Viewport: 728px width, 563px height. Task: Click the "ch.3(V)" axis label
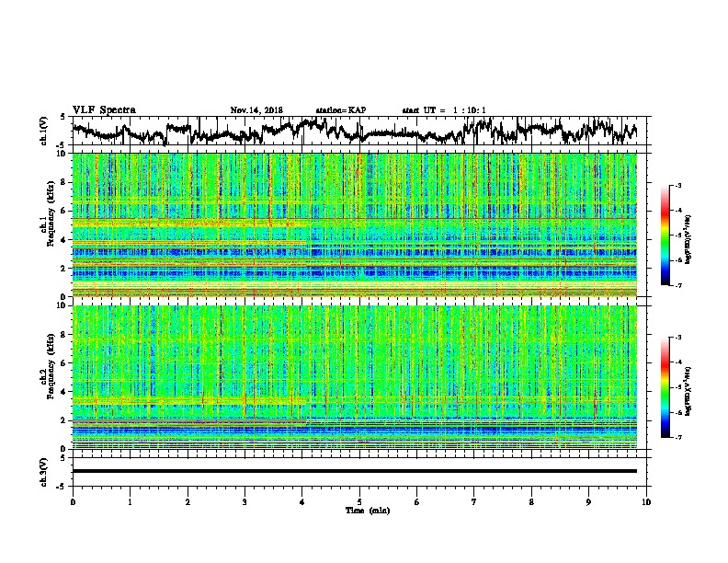(44, 472)
